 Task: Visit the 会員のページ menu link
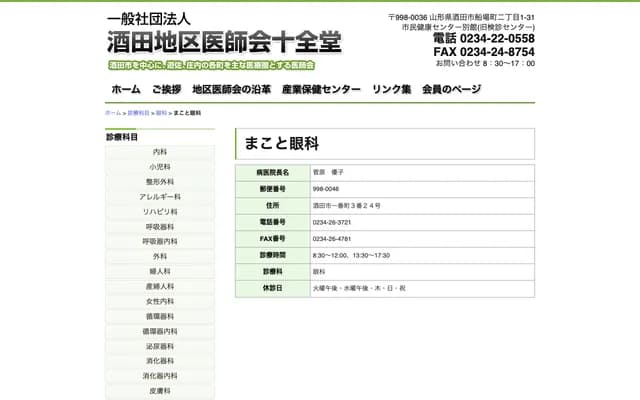[x=451, y=89]
